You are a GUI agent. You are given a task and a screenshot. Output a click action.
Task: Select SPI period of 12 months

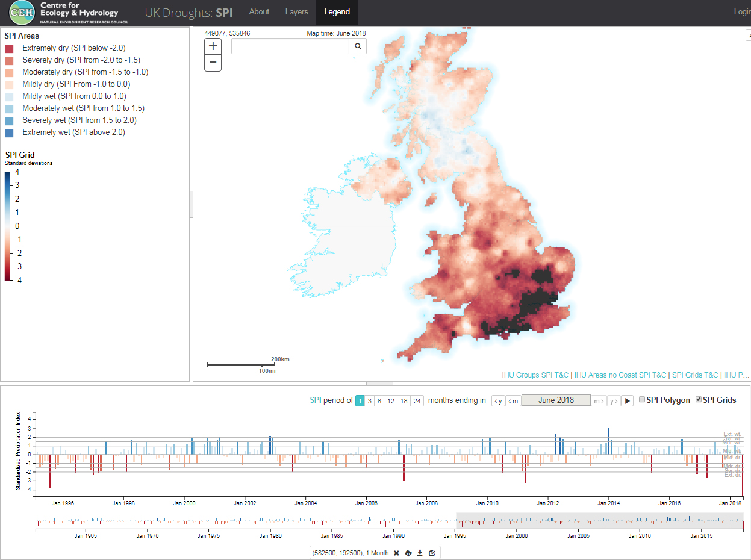(x=391, y=400)
